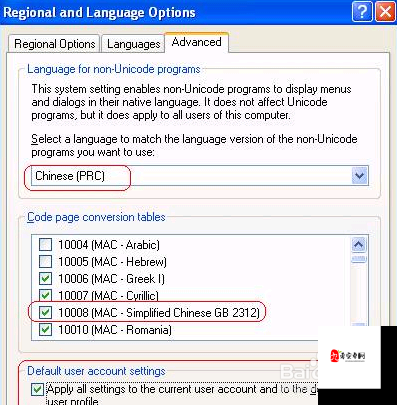Click the 10004 (MAC - Arabic) list entry text
This screenshot has height=405, width=397.
coord(109,245)
